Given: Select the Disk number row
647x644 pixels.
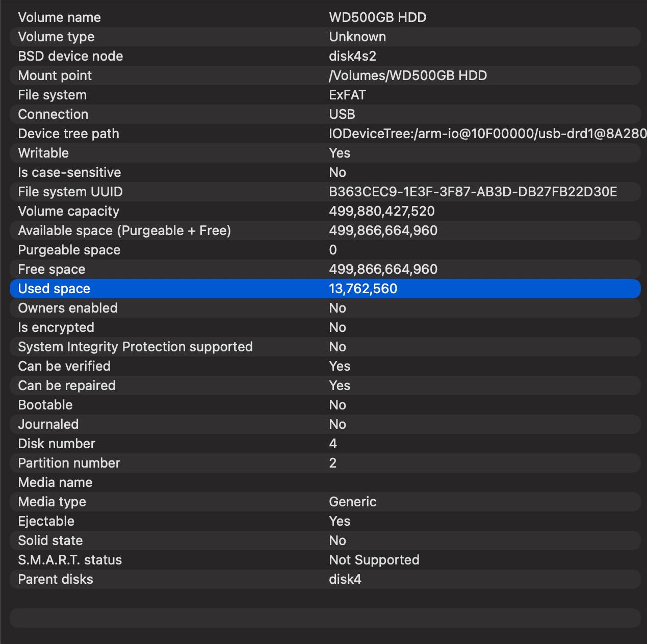Looking at the screenshot, I should (x=325, y=444).
